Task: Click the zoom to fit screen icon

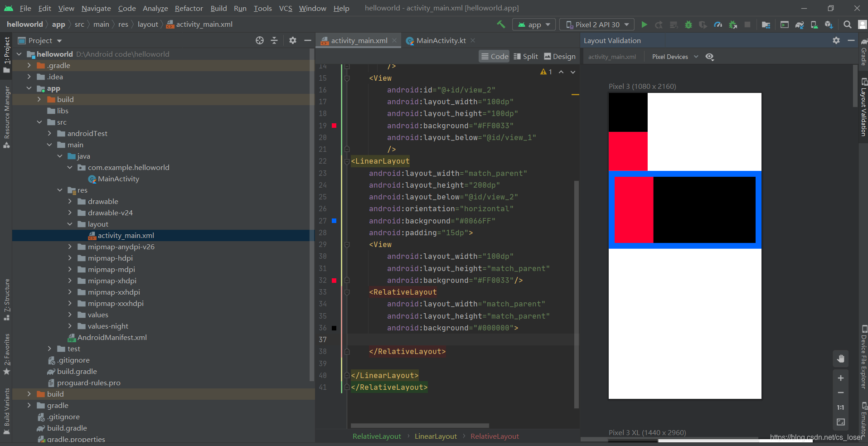Action: tap(841, 422)
